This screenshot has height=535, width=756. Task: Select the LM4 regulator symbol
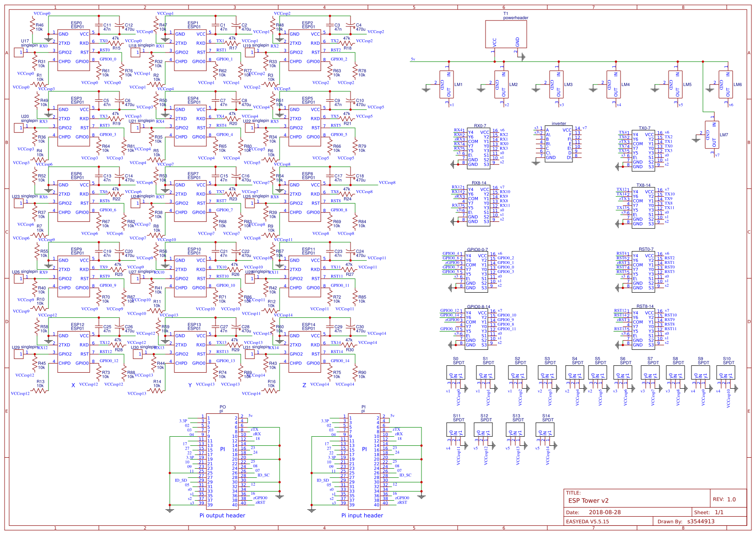614,85
